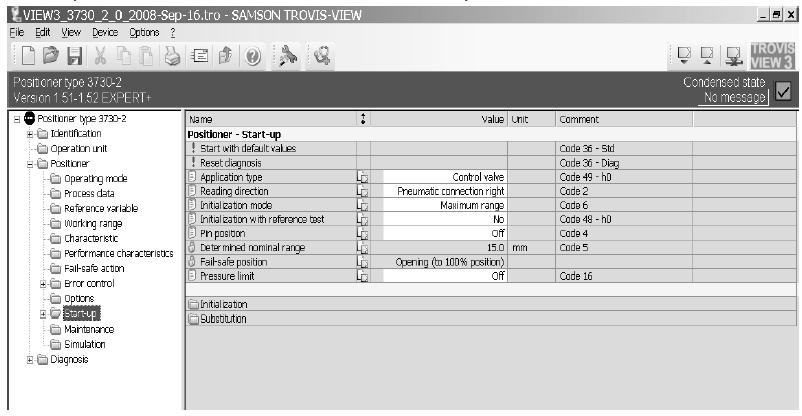Open a file with the folder icon
Image resolution: width=802 pixels, height=416 pixels.
click(x=51, y=55)
